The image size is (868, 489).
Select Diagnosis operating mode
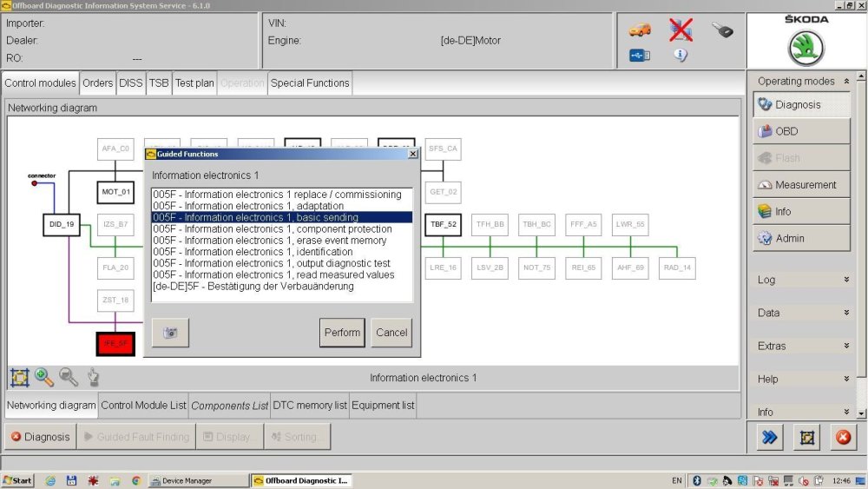tap(801, 105)
